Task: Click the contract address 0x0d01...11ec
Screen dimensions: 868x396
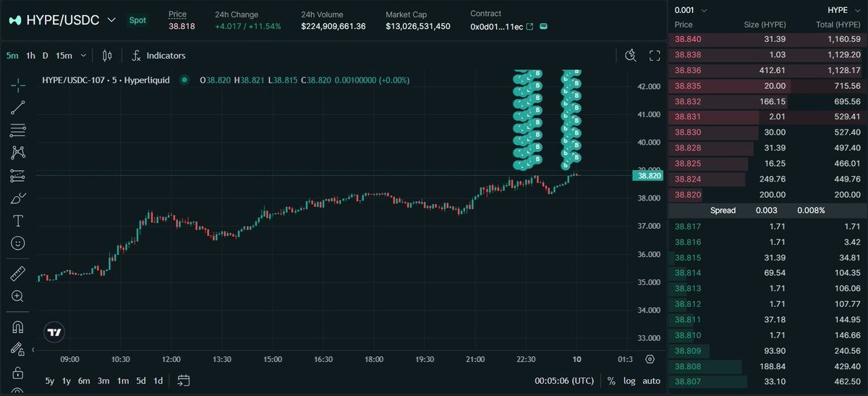Action: pyautogui.click(x=495, y=26)
